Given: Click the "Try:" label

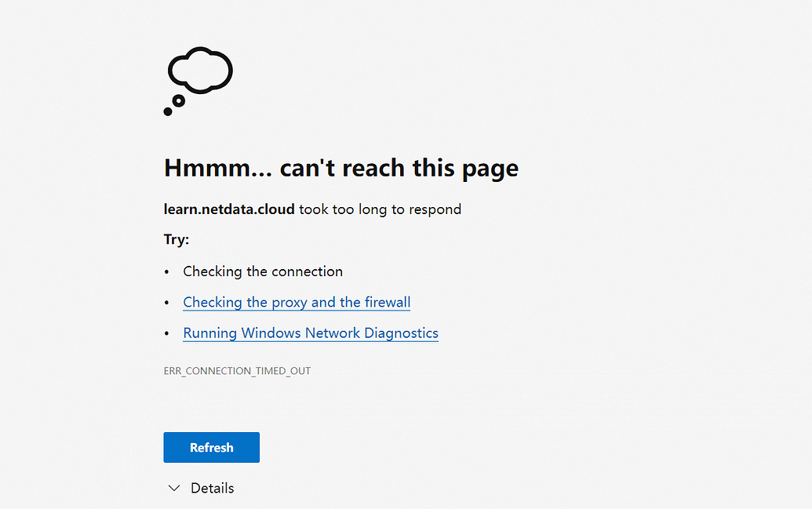Looking at the screenshot, I should point(177,239).
